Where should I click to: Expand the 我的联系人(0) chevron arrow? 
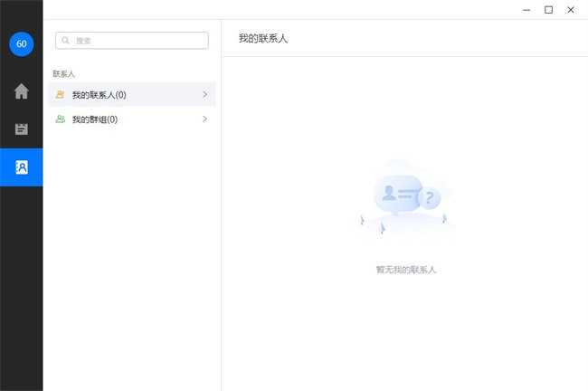[205, 94]
